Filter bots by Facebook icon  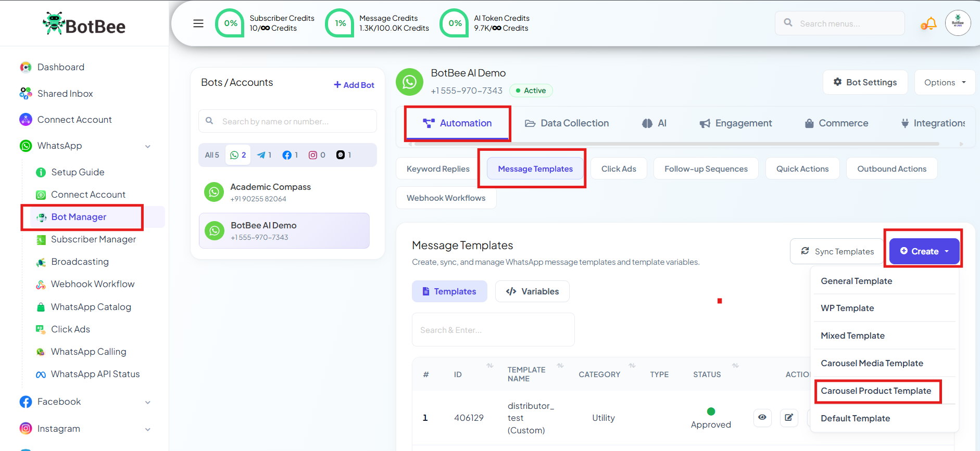coord(290,155)
